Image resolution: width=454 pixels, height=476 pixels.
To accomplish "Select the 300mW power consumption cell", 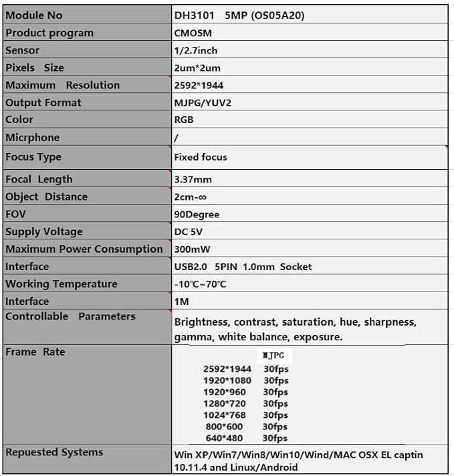I will tap(310, 248).
